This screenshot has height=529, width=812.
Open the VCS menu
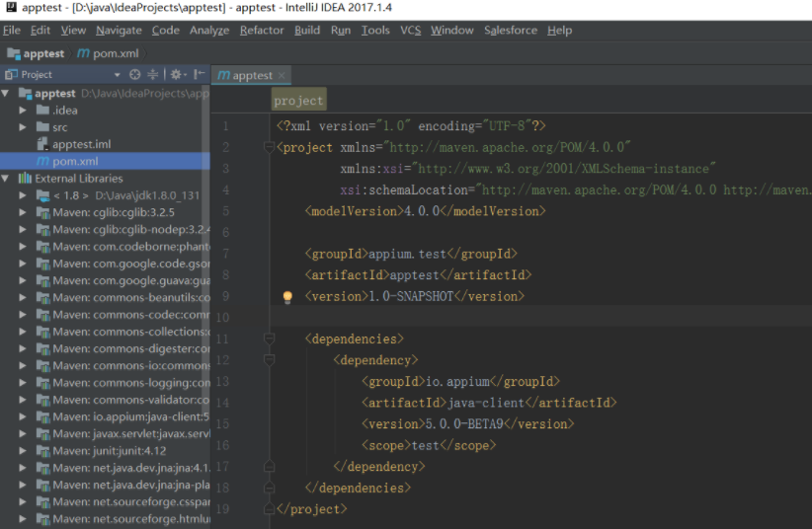coord(410,31)
